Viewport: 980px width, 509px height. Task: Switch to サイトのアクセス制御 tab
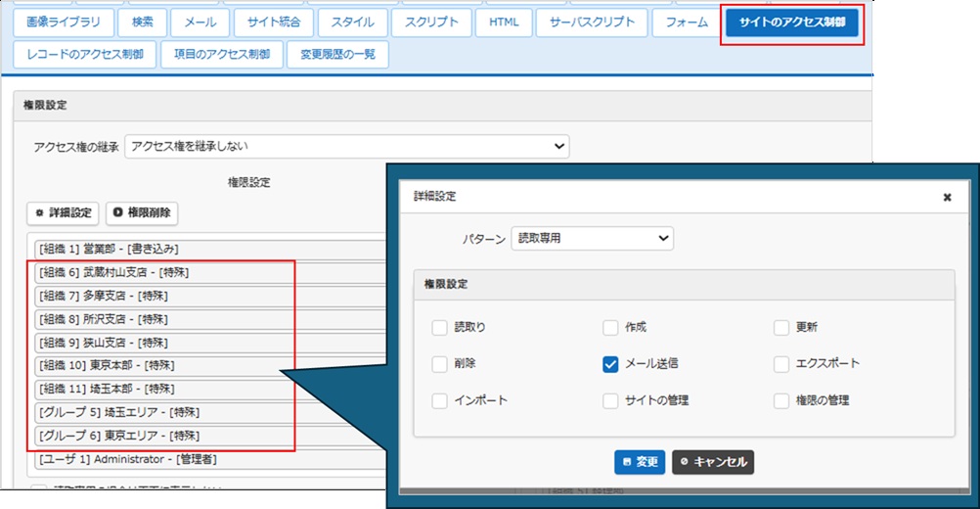792,23
